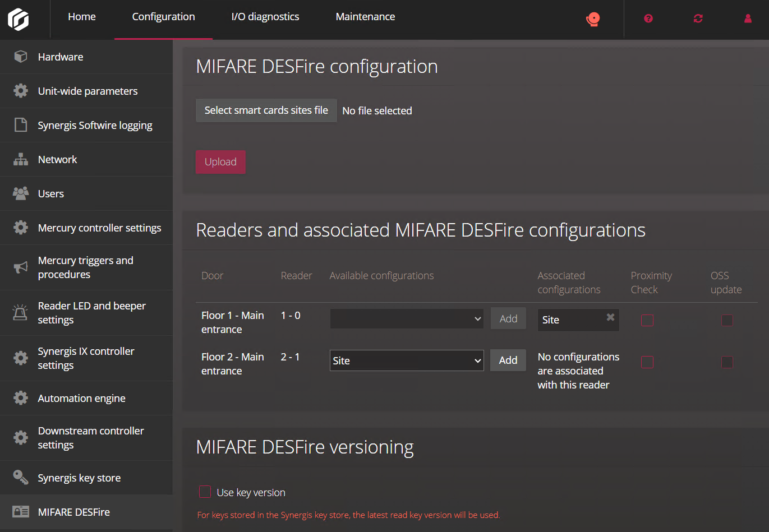The image size is (769, 532).
Task: Open the configurations dropdown for Floor 1 reader
Action: click(x=406, y=318)
